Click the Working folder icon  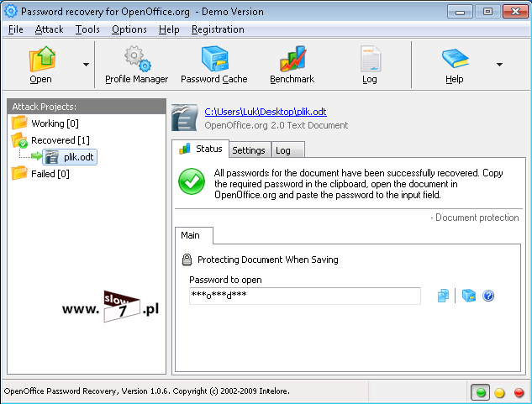point(19,123)
